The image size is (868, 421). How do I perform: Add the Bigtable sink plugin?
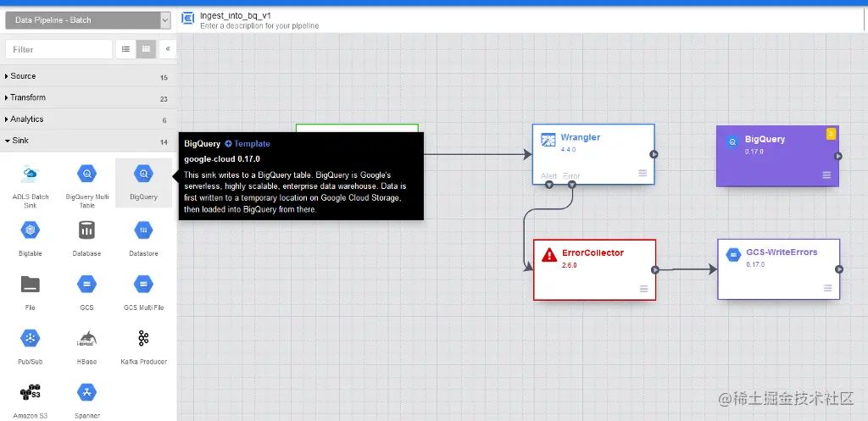click(31, 230)
